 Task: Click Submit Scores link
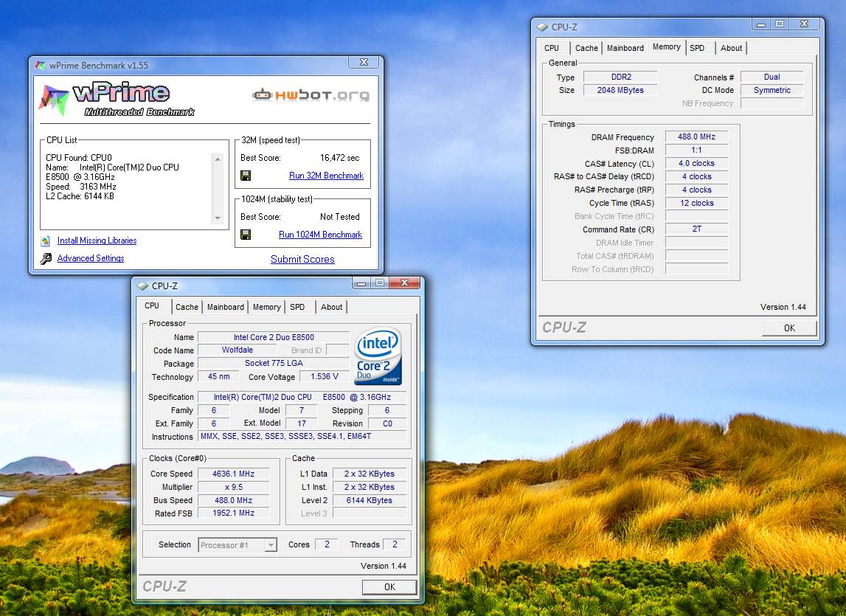[x=302, y=259]
